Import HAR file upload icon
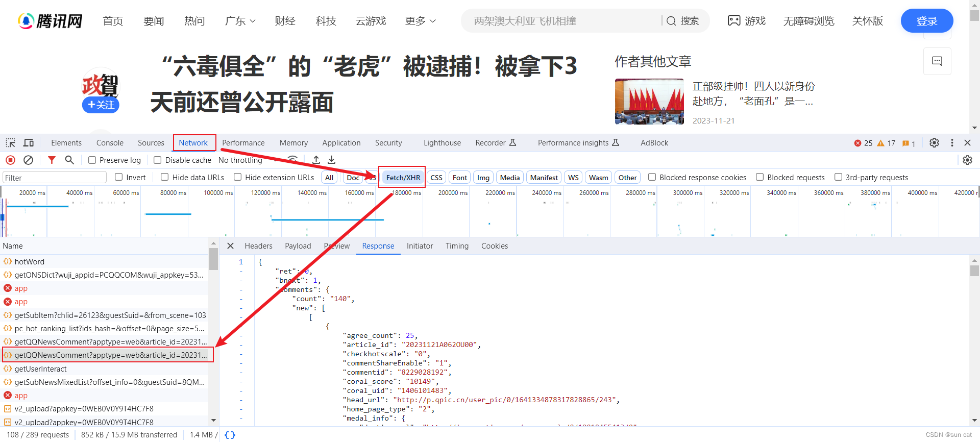 coord(316,160)
